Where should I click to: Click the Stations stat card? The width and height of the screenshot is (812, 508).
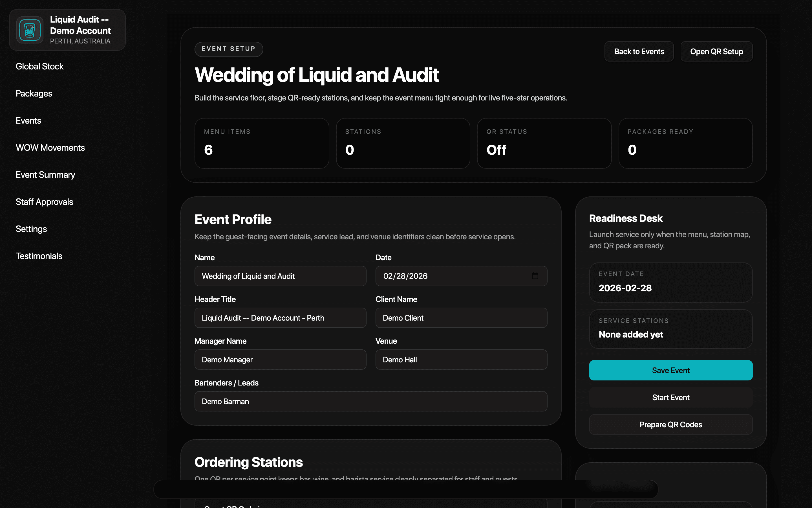pos(403,143)
